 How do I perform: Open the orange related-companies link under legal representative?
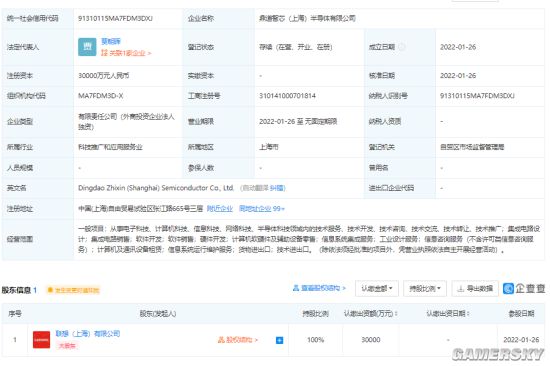pyautogui.click(x=126, y=53)
